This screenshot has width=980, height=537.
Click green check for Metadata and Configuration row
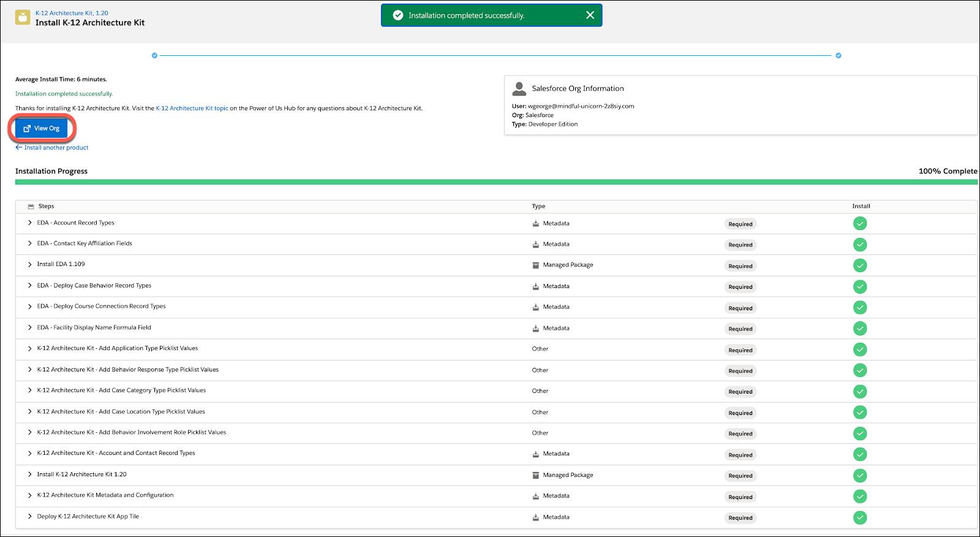[x=860, y=497]
